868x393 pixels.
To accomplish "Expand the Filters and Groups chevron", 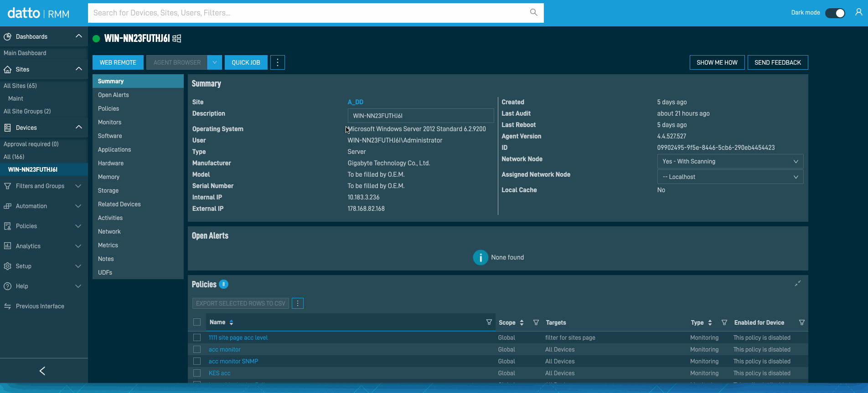I will point(78,186).
